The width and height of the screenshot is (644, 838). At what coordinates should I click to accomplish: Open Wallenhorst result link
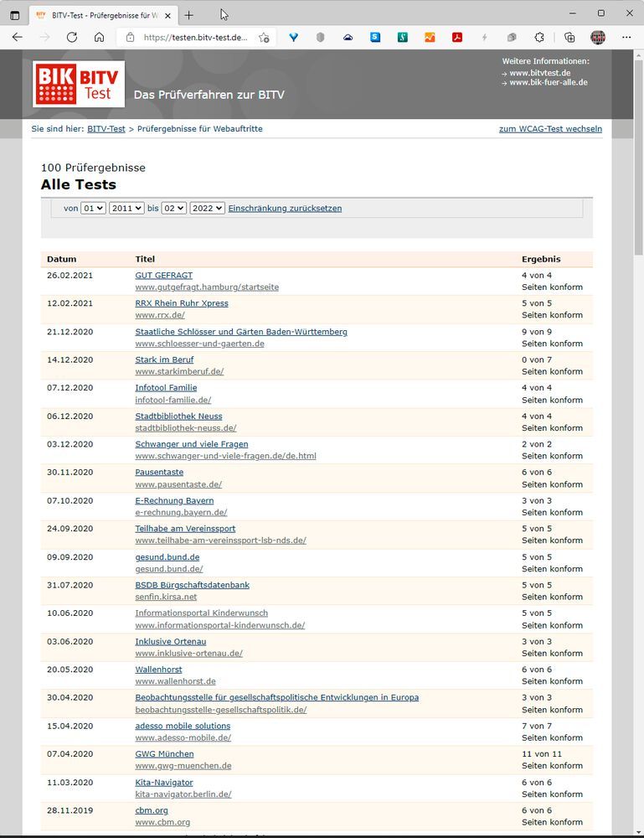click(x=158, y=669)
